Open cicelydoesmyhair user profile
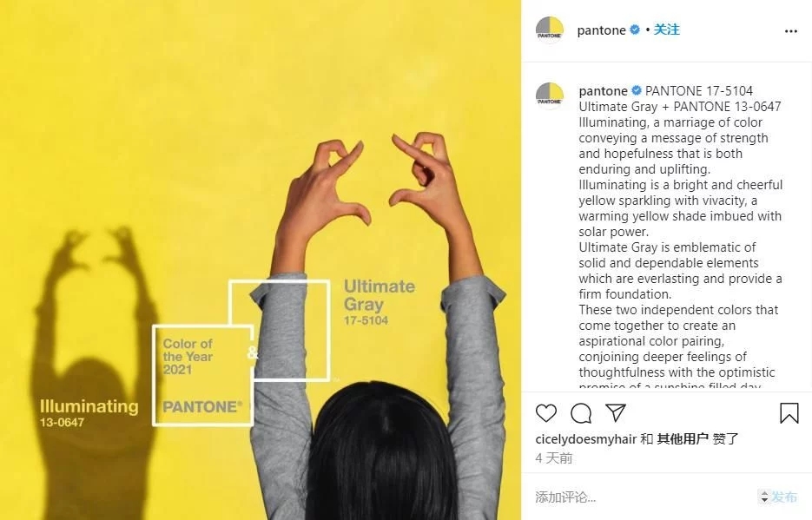The width and height of the screenshot is (812, 520). point(585,439)
